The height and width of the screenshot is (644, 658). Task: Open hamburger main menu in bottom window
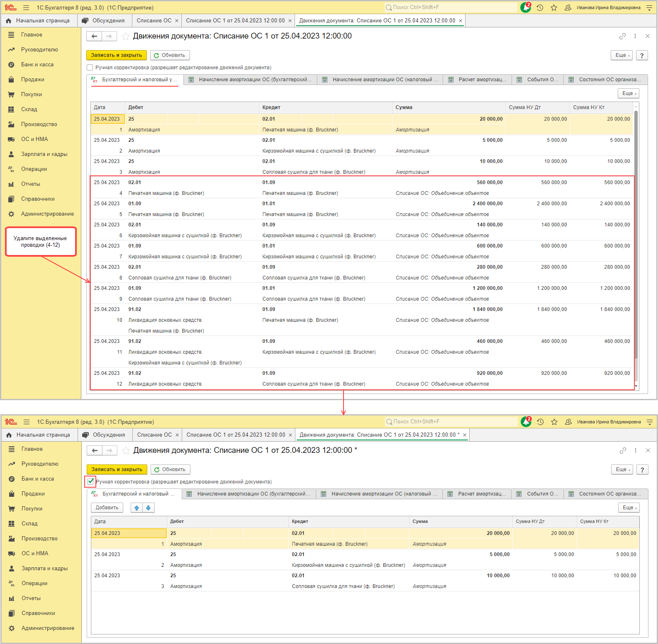27,422
